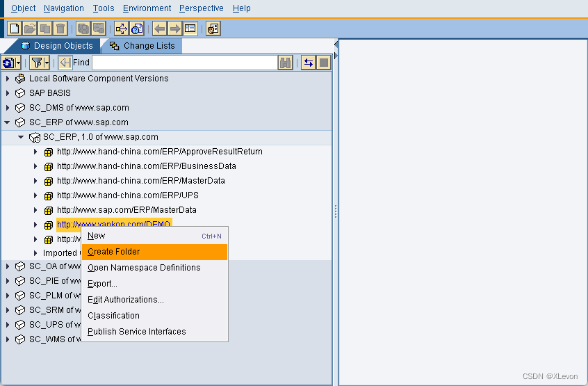Click the blue double-arrow synchronize icon
Viewport: 588px width, 386px height.
pyautogui.click(x=309, y=63)
